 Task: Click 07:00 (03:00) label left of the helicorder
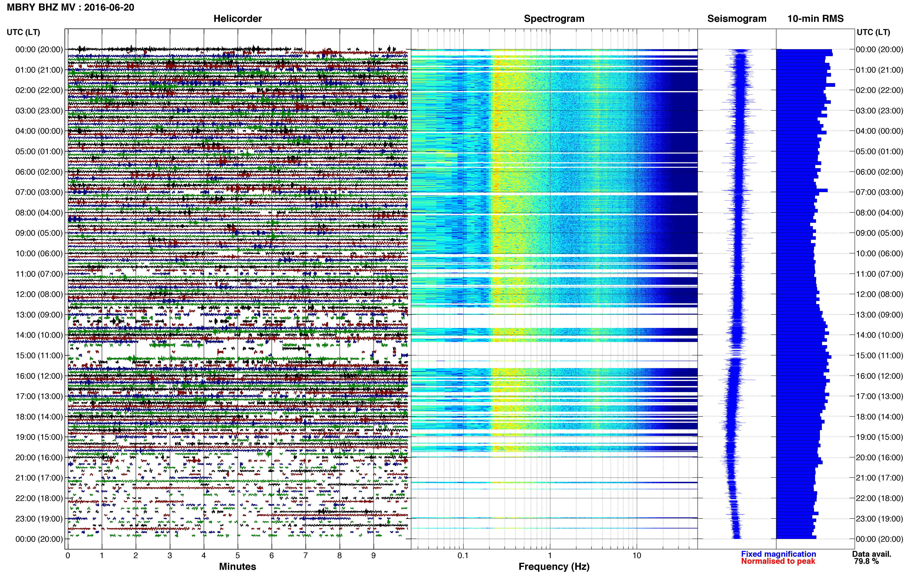[x=39, y=192]
